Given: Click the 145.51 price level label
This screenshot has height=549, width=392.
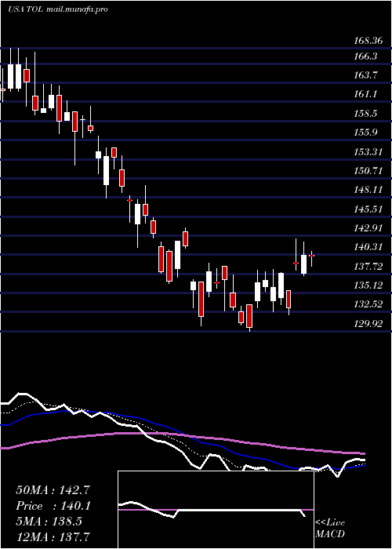Looking at the screenshot, I should coord(368,209).
